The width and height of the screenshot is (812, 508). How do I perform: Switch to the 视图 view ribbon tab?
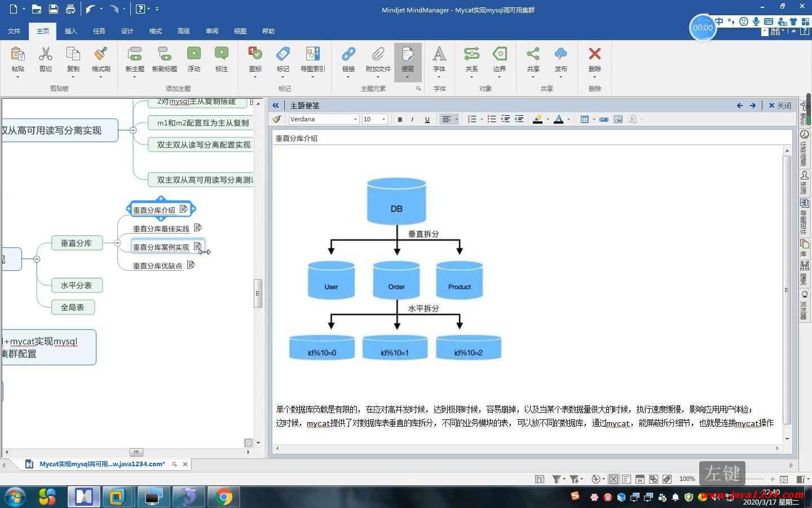(240, 31)
